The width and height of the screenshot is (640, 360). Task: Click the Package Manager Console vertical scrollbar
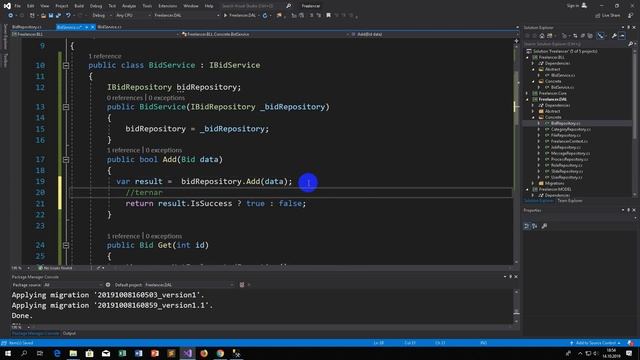pos(516,307)
